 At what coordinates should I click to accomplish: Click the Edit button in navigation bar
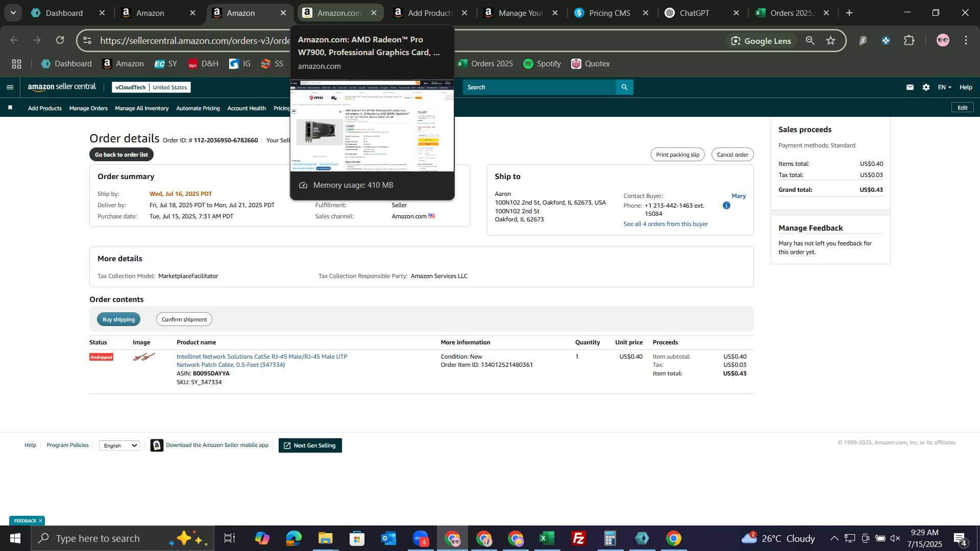963,108
